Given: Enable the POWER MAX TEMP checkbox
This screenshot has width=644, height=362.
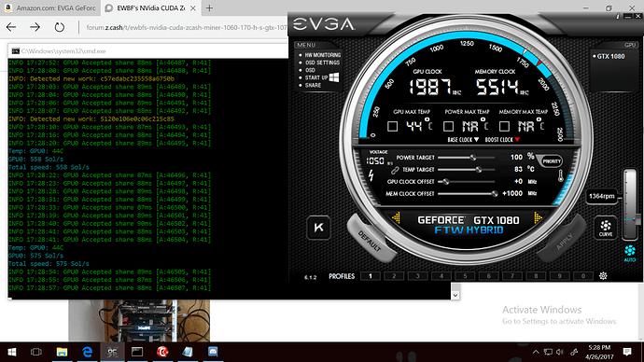Looking at the screenshot, I should pyautogui.click(x=449, y=126).
